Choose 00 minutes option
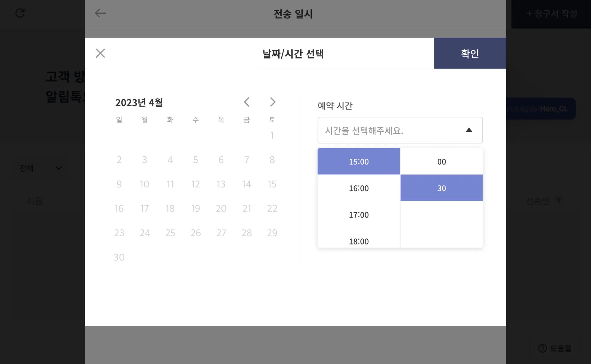Image resolution: width=591 pixels, height=364 pixels. click(441, 161)
